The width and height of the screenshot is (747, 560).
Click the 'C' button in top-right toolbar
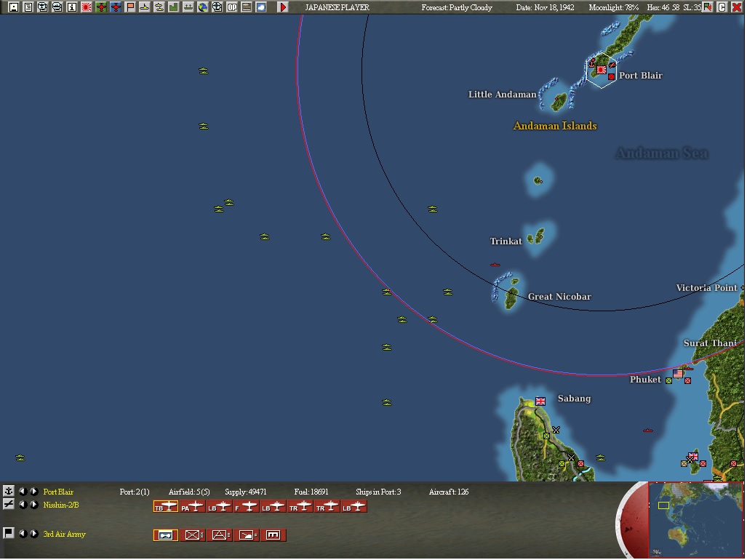coord(722,7)
